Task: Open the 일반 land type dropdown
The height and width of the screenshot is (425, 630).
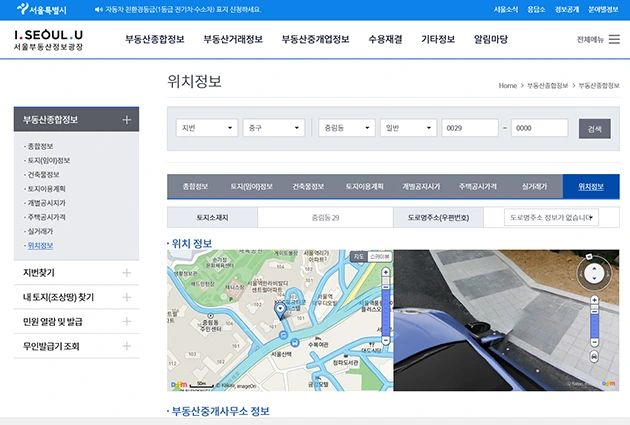Action: click(408, 128)
